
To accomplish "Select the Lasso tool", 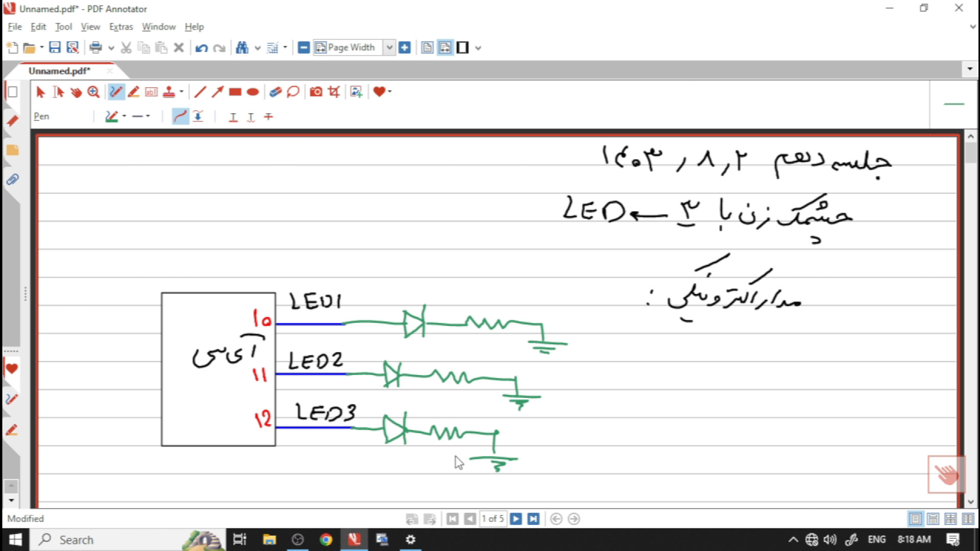I will 293,92.
